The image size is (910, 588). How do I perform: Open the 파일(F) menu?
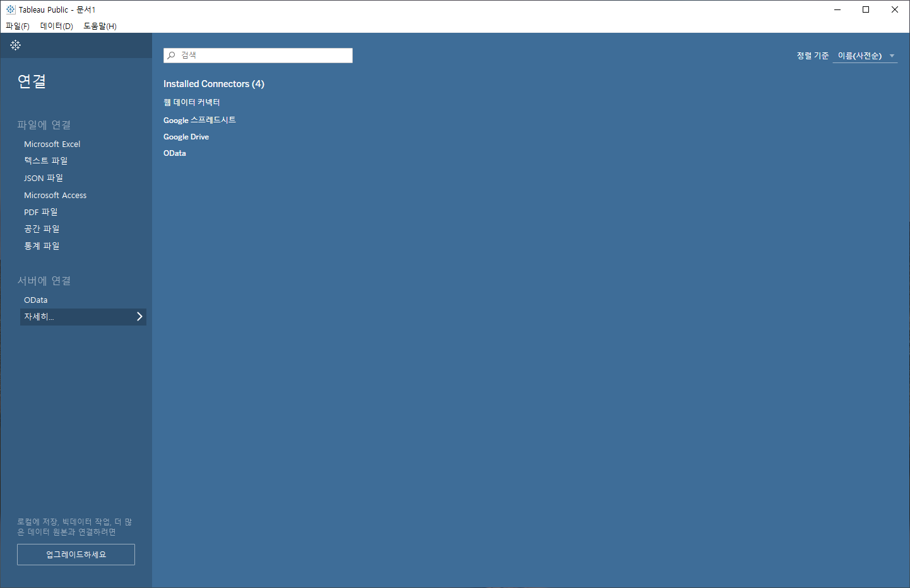18,26
